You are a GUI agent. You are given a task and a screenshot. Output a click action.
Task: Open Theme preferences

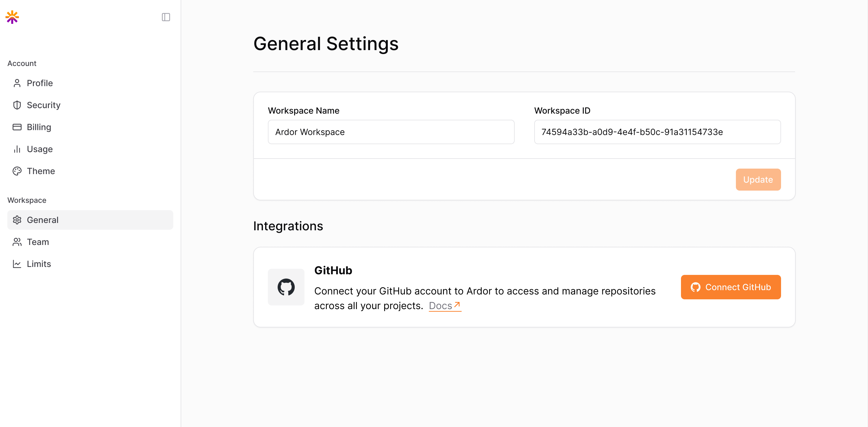pos(41,171)
